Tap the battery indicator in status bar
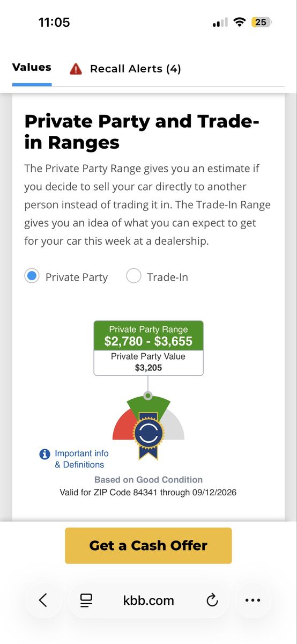Screen dimensions: 297x644 261,22
